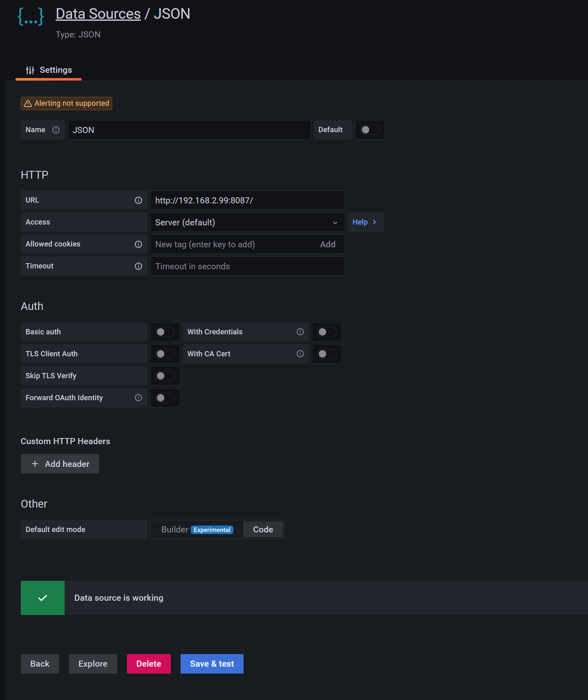
Task: Select Code edit mode
Action: [263, 530]
